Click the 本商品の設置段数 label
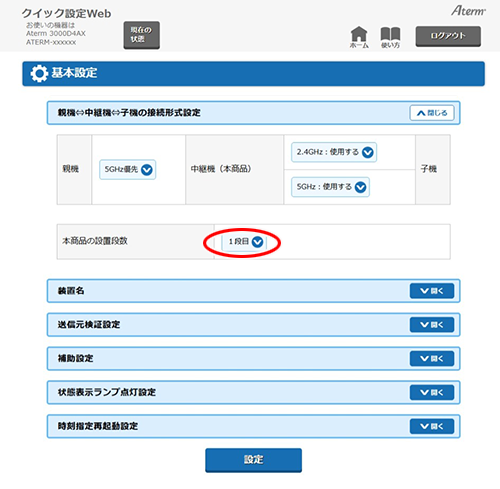Screen dimensions: 500x489 coord(95,241)
